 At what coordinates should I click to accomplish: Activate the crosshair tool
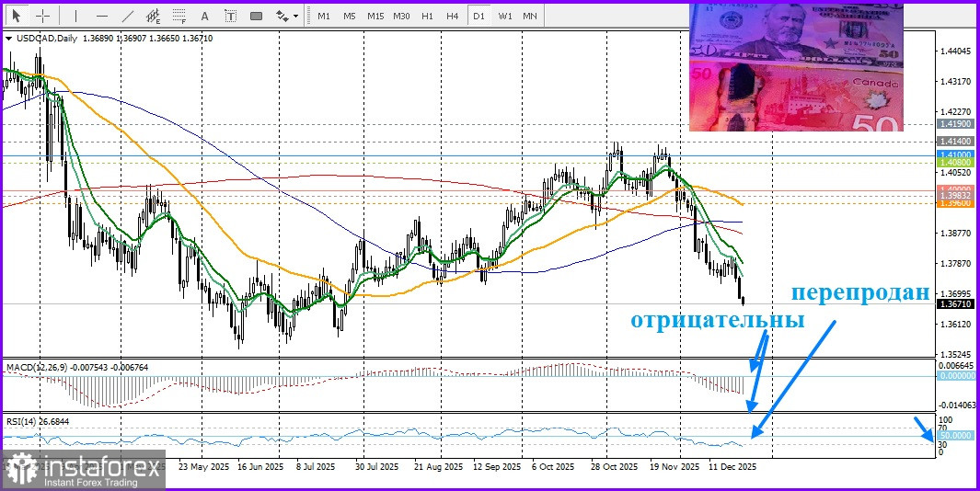pos(42,16)
